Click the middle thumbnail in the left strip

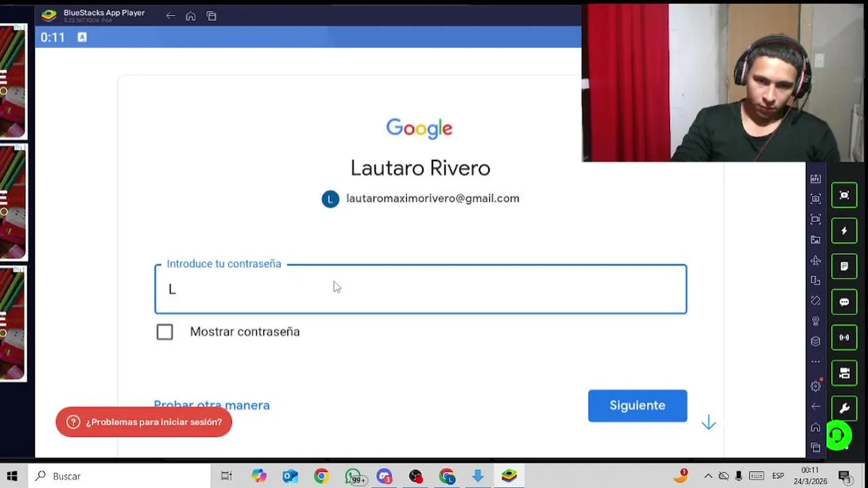pyautogui.click(x=13, y=203)
